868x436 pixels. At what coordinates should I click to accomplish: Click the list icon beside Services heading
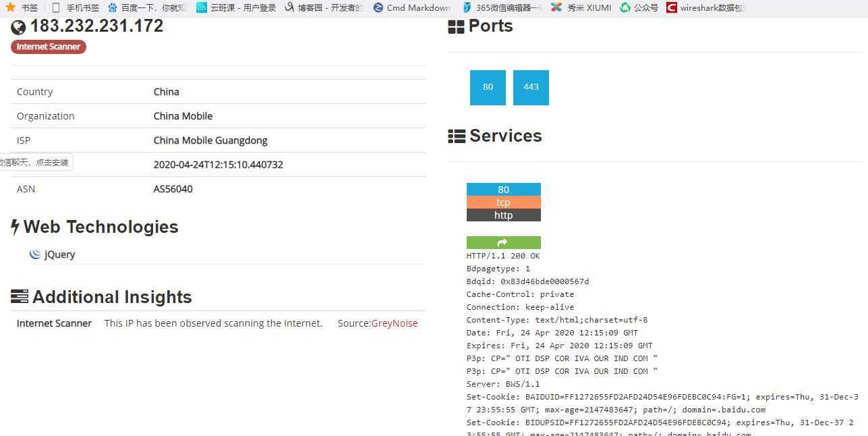tap(457, 136)
